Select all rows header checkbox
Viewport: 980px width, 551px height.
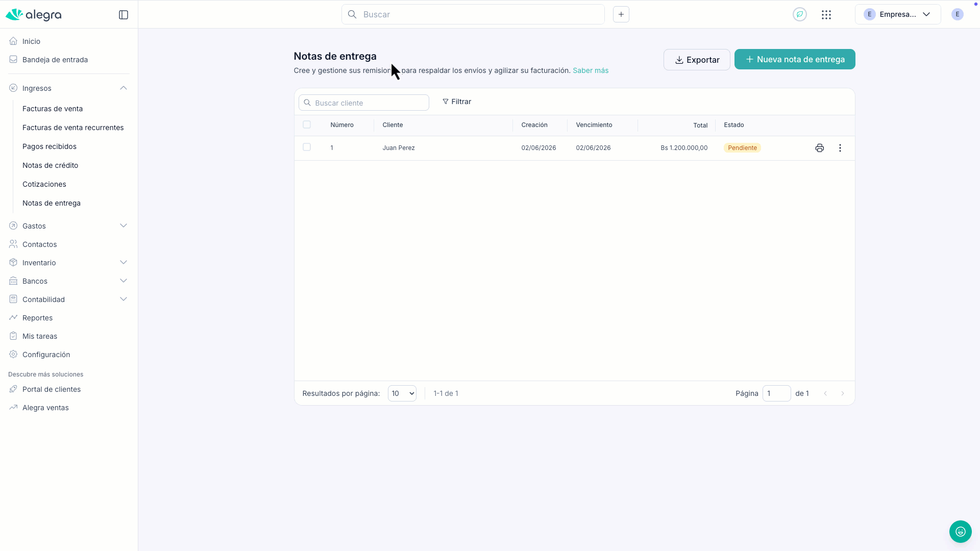307,124
